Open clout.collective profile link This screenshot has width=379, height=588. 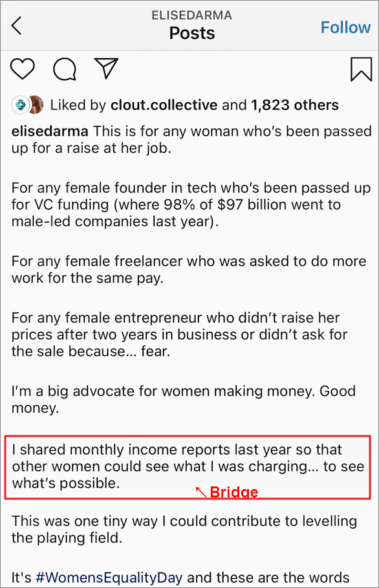coord(164,105)
